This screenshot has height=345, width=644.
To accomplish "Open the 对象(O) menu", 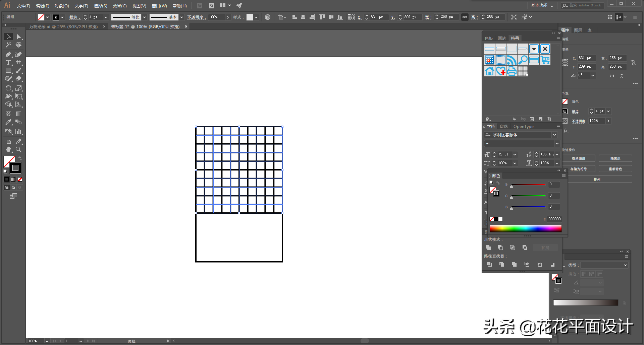I will click(x=62, y=6).
